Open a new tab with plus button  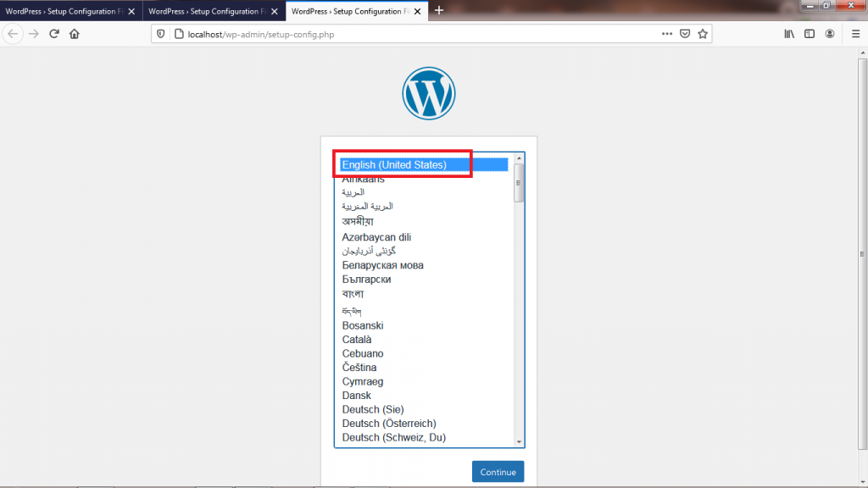click(439, 11)
